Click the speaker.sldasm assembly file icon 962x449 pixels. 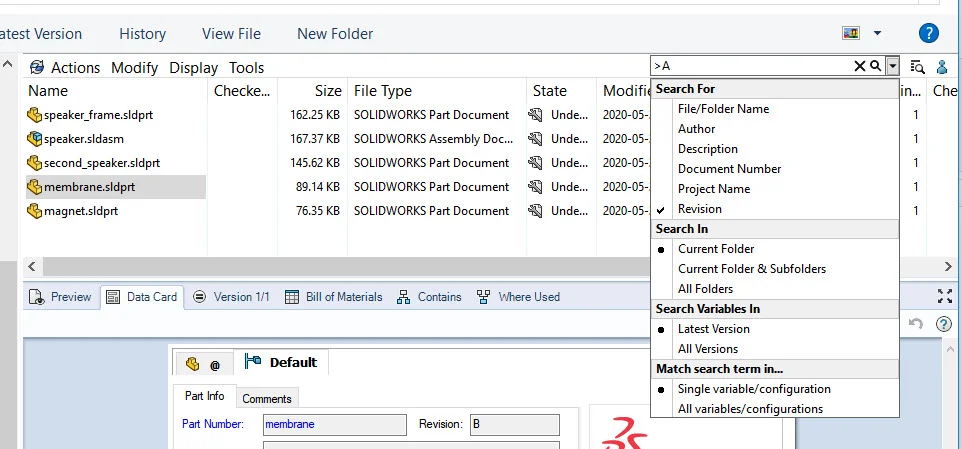coord(35,139)
